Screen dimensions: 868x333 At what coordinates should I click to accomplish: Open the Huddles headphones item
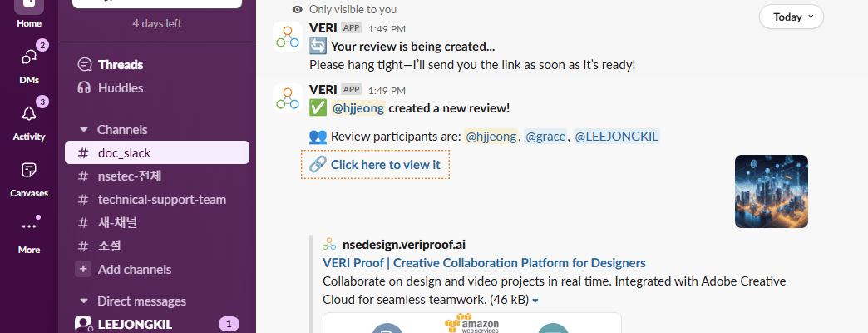pos(120,87)
